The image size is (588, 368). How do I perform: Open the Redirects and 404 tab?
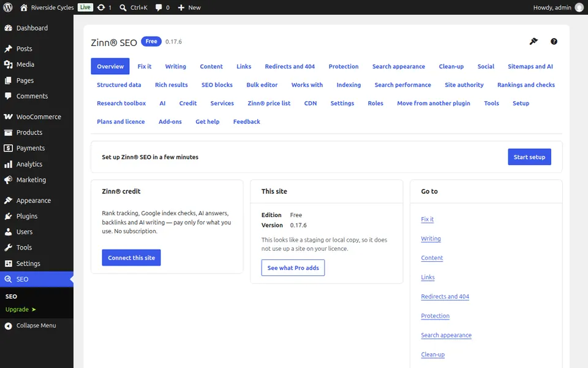coord(290,66)
